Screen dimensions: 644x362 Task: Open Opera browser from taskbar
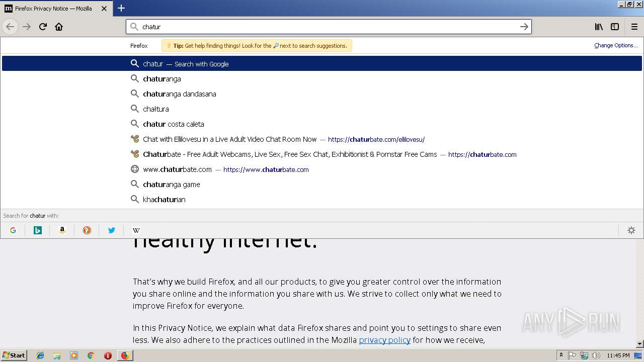[x=108, y=355]
